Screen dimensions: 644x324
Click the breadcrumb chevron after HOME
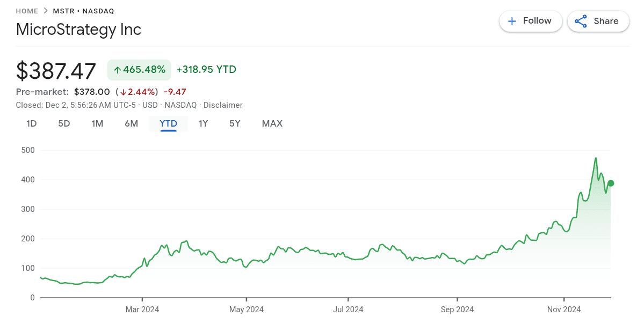point(46,11)
